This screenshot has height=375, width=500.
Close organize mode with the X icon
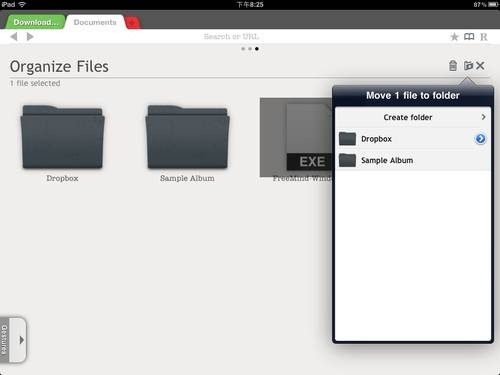pos(480,66)
